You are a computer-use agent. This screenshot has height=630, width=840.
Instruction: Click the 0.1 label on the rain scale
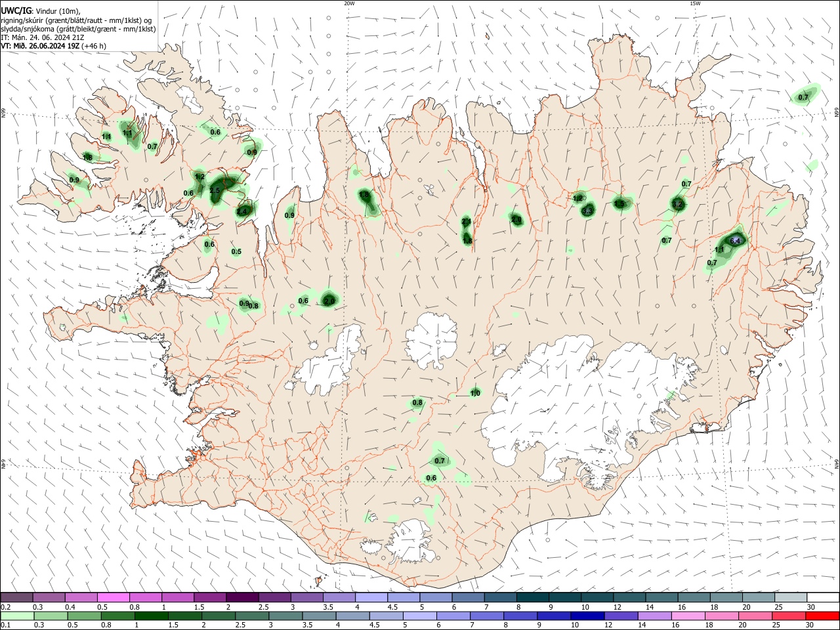5,625
